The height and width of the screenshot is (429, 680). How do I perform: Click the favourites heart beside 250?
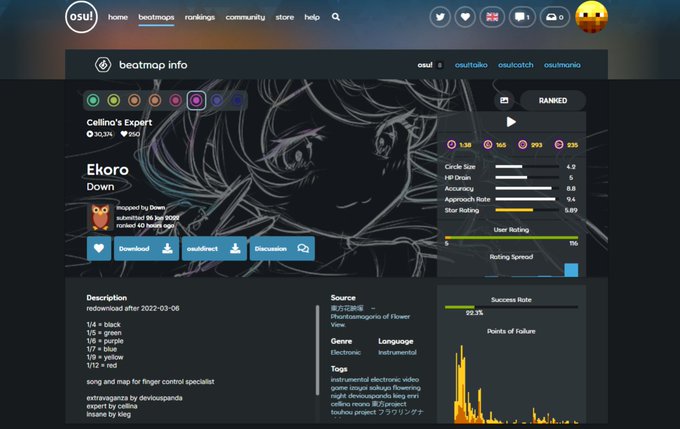[124, 134]
